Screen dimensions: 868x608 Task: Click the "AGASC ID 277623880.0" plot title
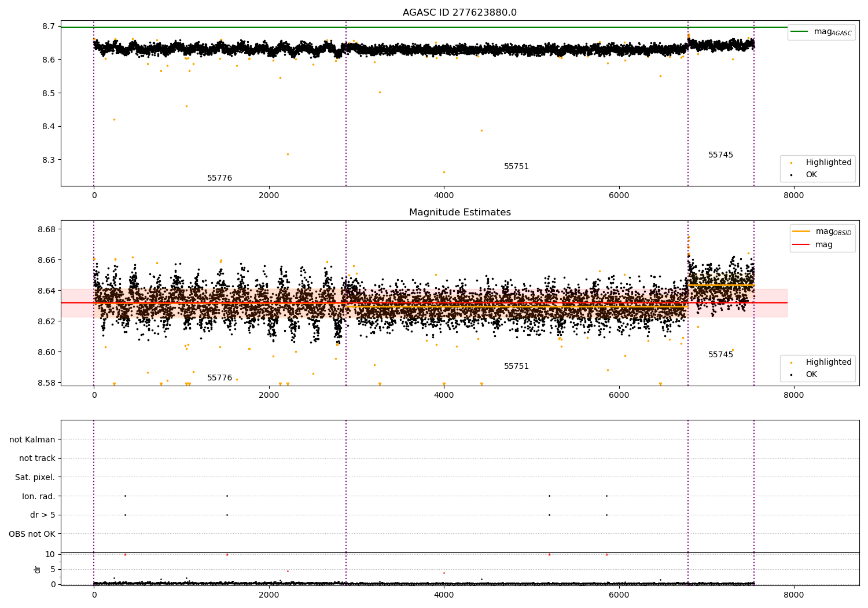tap(459, 13)
